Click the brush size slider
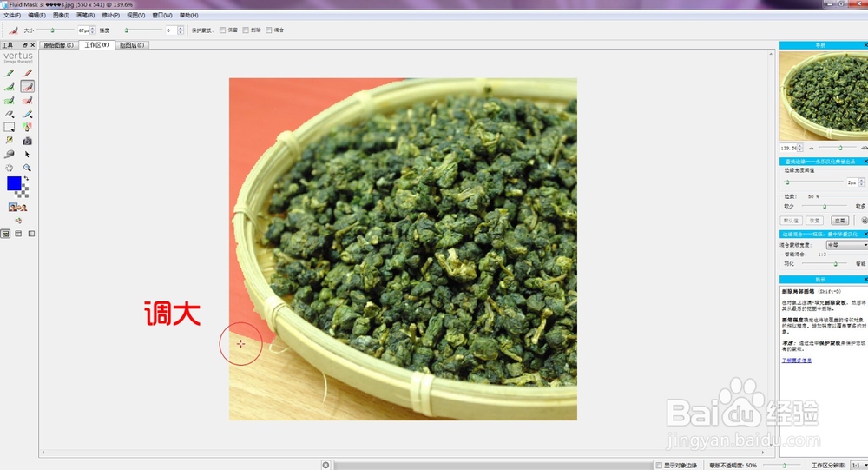 [55, 30]
